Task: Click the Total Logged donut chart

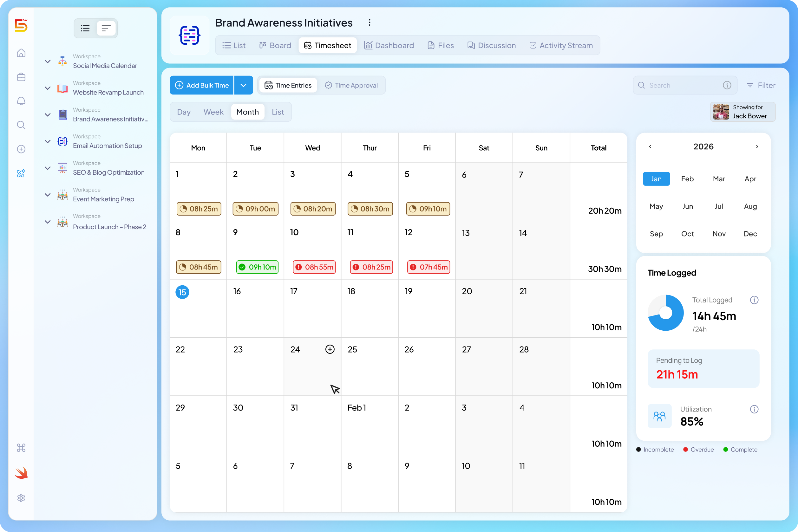Action: [666, 313]
